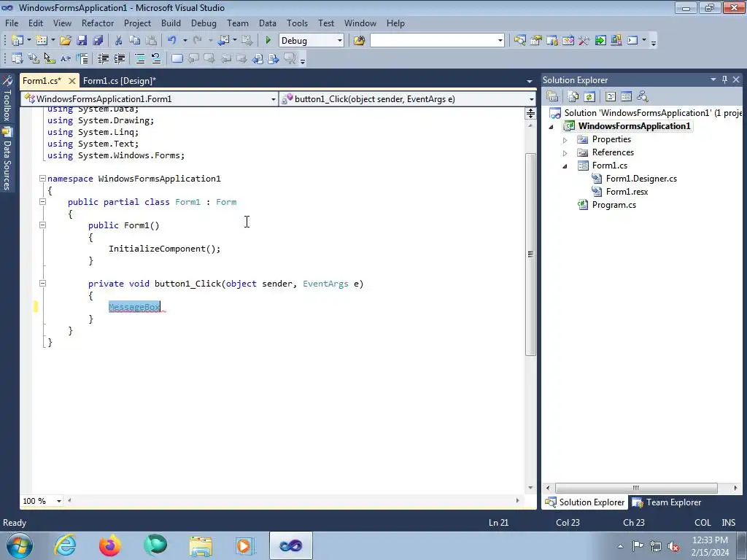Click the code editor vertical scrollbar thumb
Screen dimensions: 747x560
coord(530,254)
